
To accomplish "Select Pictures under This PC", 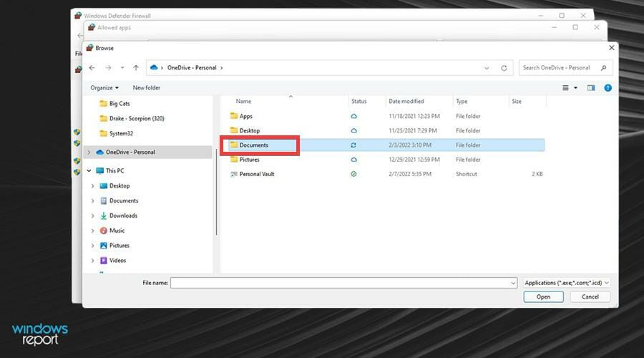I will [x=114, y=246].
